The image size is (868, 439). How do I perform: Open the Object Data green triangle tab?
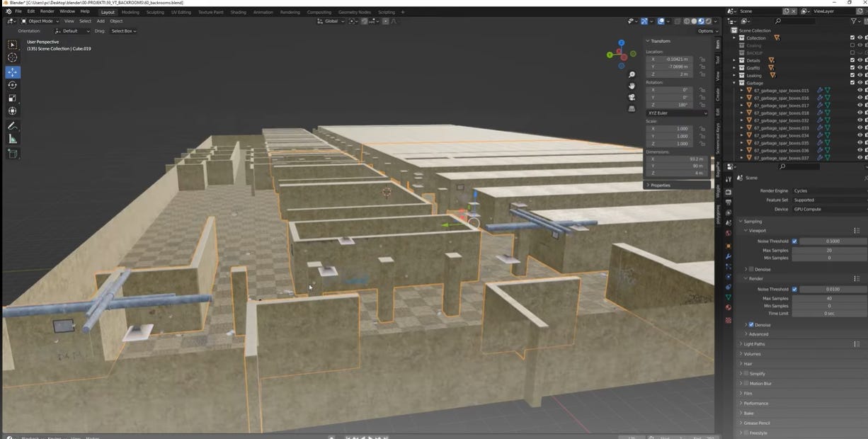click(729, 297)
